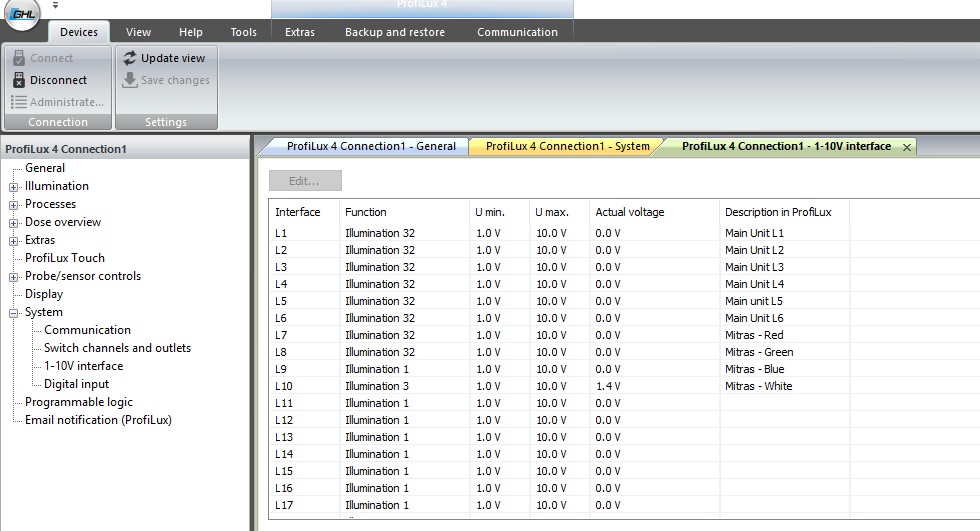Close the 1-10V interface tab
980x531 pixels.
907,147
